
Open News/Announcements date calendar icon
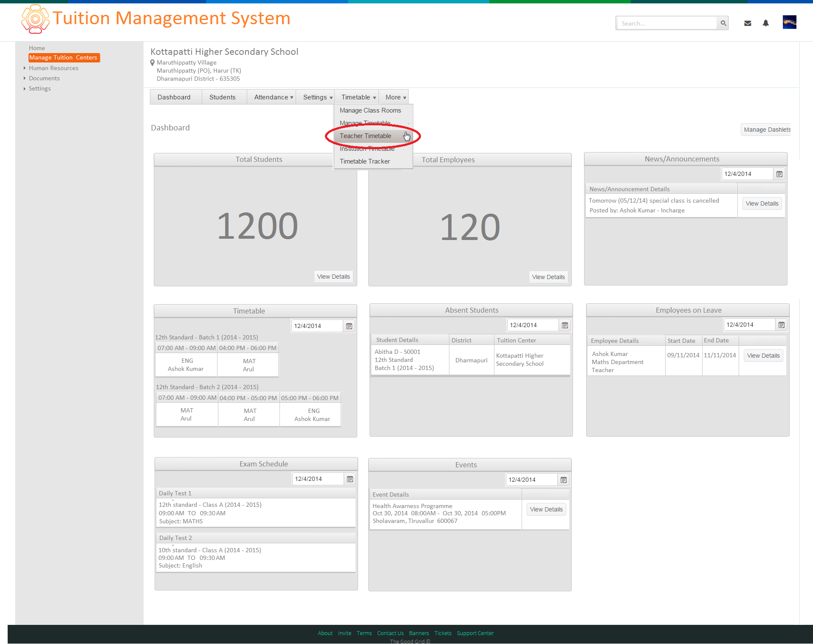coord(779,174)
